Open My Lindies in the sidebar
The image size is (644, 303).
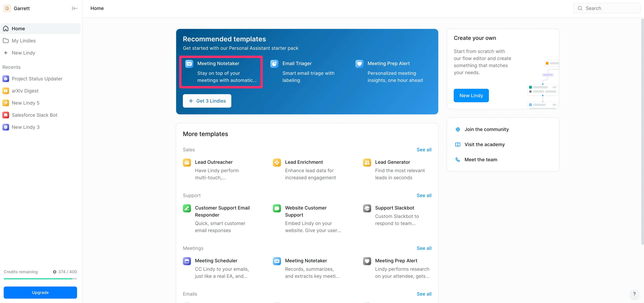point(24,41)
